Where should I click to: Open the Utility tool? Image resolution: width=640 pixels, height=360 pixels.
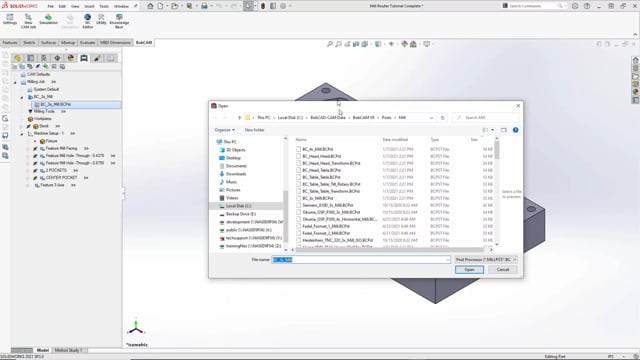tap(101, 19)
